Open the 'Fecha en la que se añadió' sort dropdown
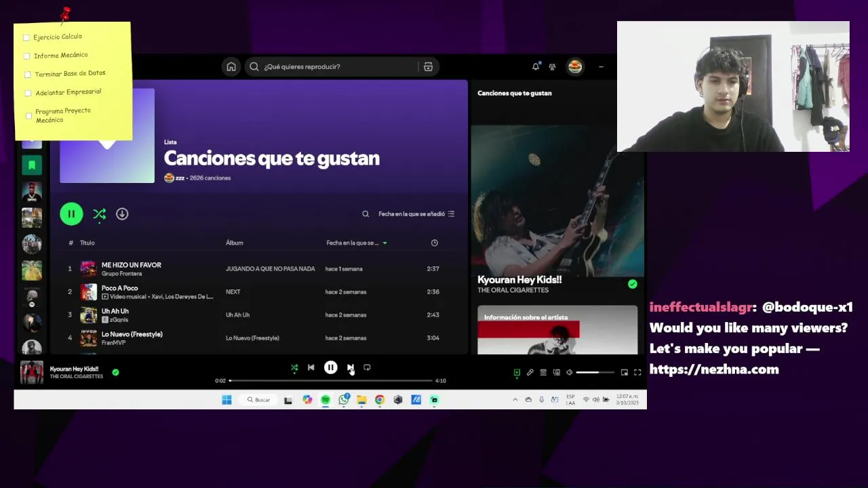This screenshot has width=868, height=488. click(416, 213)
